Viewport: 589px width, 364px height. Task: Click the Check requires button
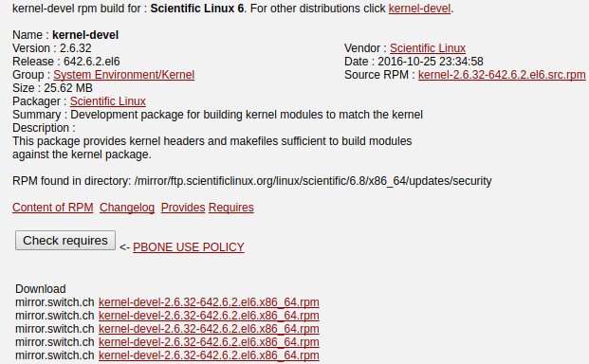click(x=65, y=240)
